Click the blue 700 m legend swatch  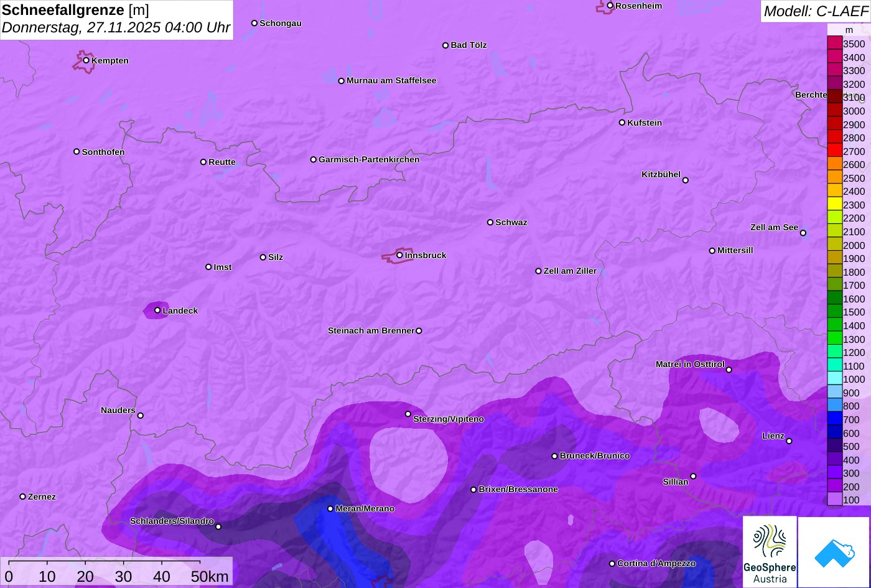(x=834, y=419)
